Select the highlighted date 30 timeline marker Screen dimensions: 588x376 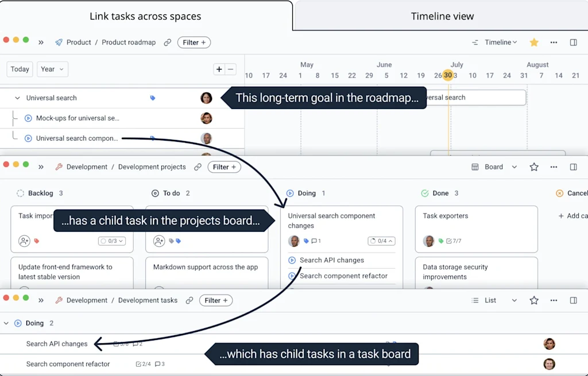(x=448, y=75)
